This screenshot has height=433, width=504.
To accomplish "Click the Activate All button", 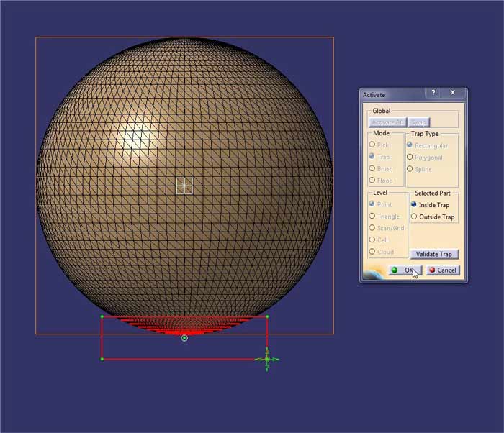I will (387, 122).
